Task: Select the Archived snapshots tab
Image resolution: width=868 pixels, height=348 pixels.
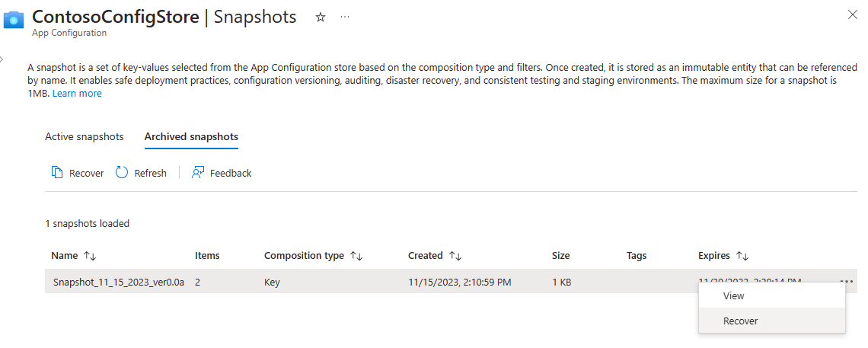Action: point(191,137)
